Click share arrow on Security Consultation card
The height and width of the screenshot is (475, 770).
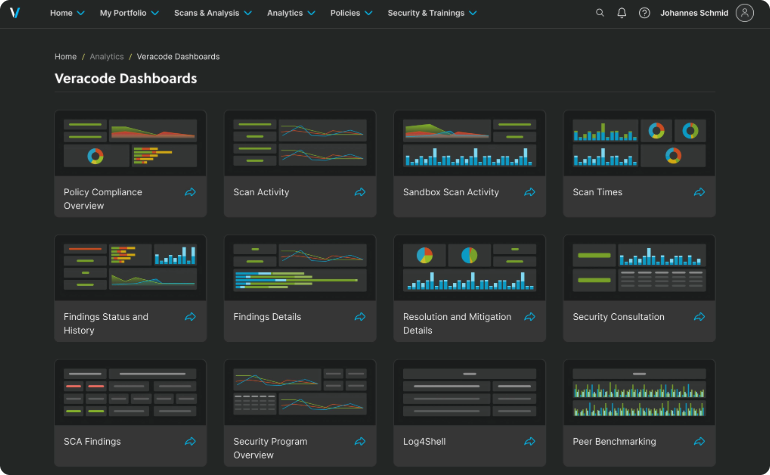point(699,317)
